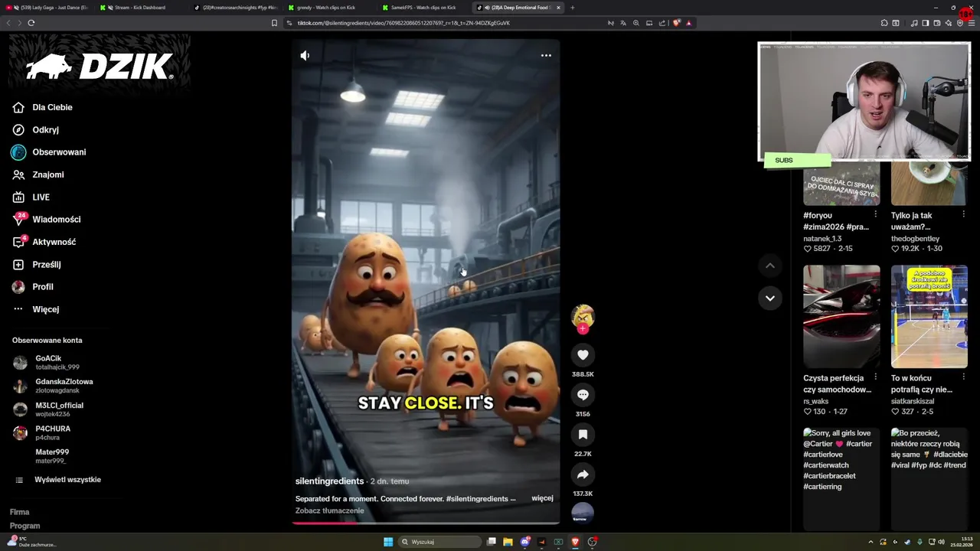Mute the TikTok video sound

(305, 55)
